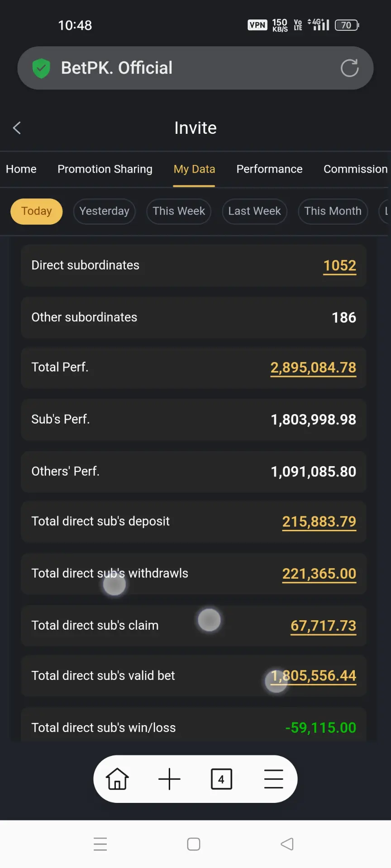
Task: Switch to the Promotion Sharing tab
Action: pos(105,169)
